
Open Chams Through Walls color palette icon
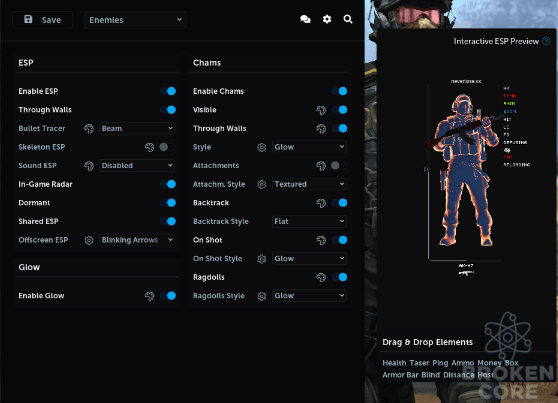point(321,129)
